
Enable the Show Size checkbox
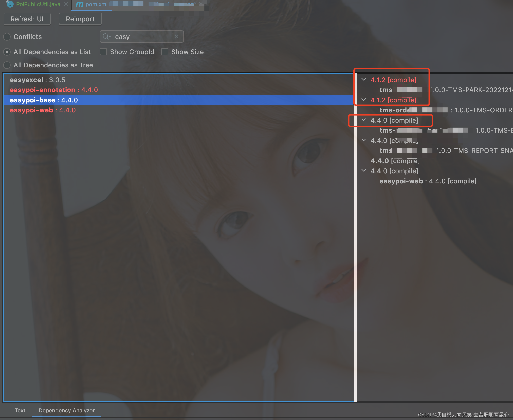[x=165, y=52]
